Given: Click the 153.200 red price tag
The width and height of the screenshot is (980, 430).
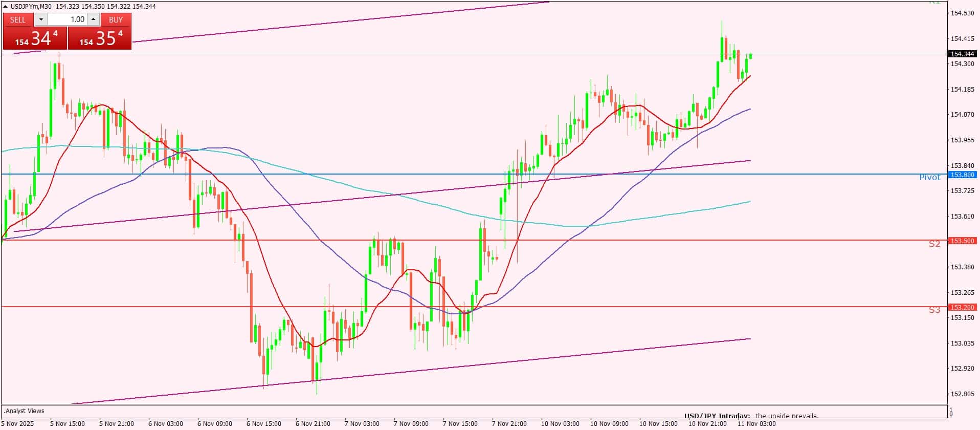Looking at the screenshot, I should (x=962, y=307).
